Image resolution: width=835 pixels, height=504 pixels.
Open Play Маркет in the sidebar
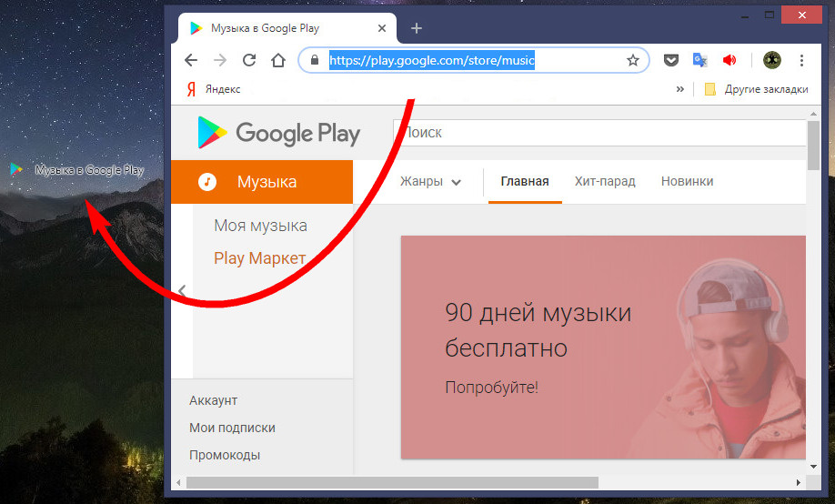coord(260,258)
